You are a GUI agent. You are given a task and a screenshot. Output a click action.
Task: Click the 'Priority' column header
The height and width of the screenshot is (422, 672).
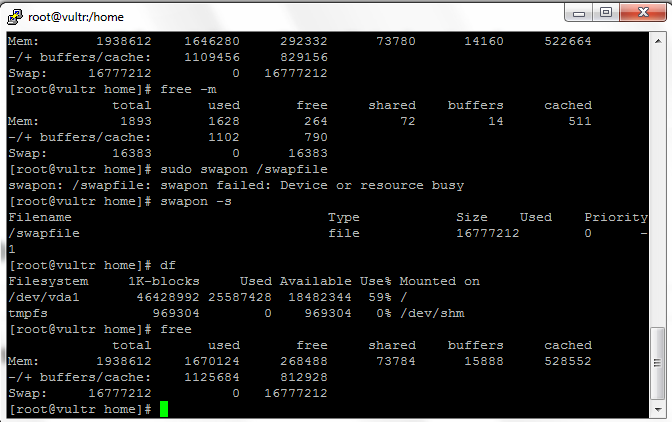[x=616, y=218]
